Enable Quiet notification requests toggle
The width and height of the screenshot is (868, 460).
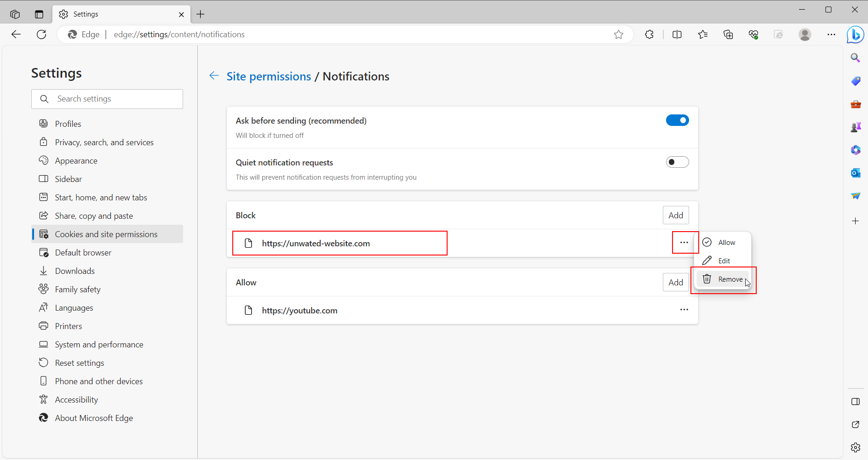click(x=677, y=162)
